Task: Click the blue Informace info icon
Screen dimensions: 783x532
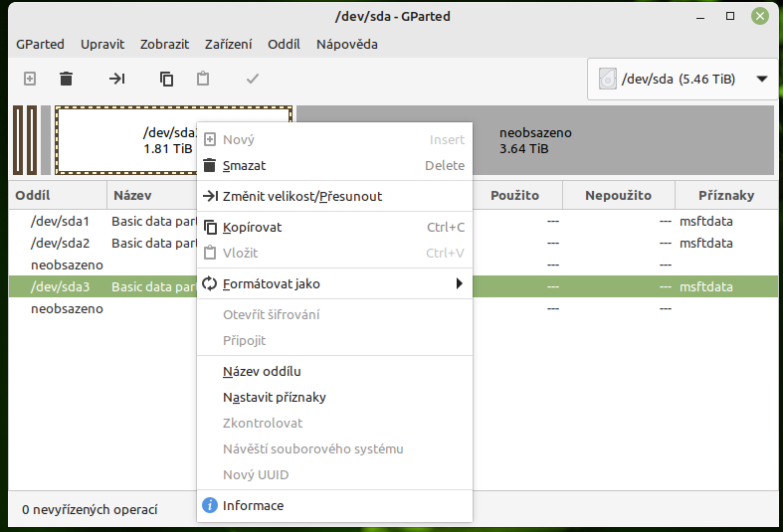Action: pos(210,505)
